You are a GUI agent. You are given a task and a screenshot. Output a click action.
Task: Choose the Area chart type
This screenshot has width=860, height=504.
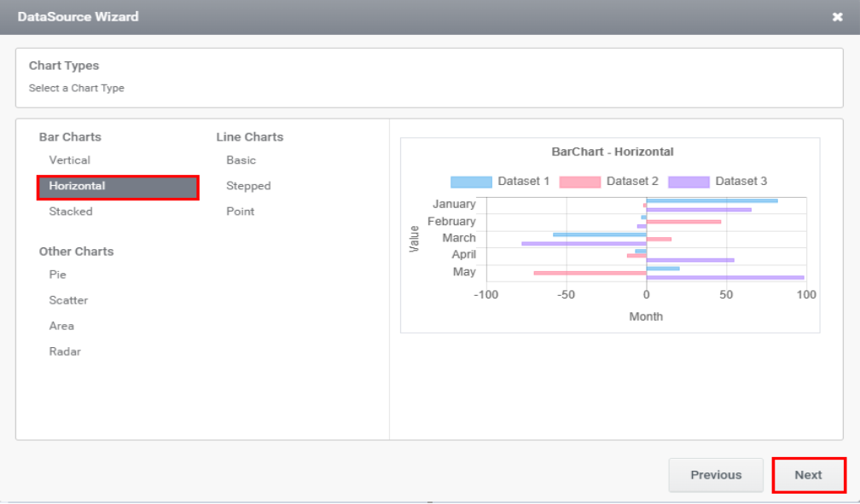(x=61, y=326)
